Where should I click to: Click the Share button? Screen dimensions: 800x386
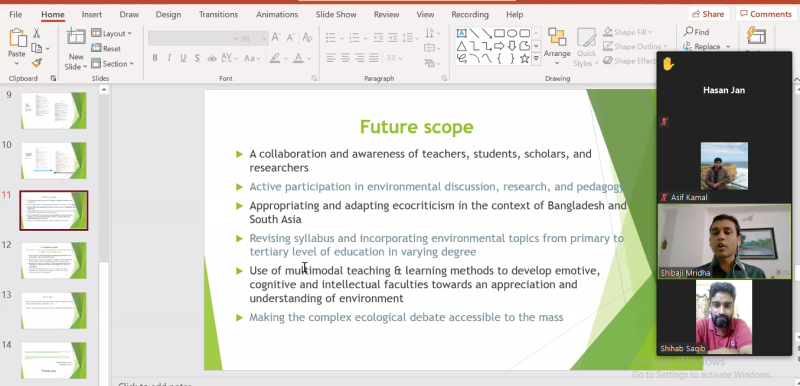[708, 14]
